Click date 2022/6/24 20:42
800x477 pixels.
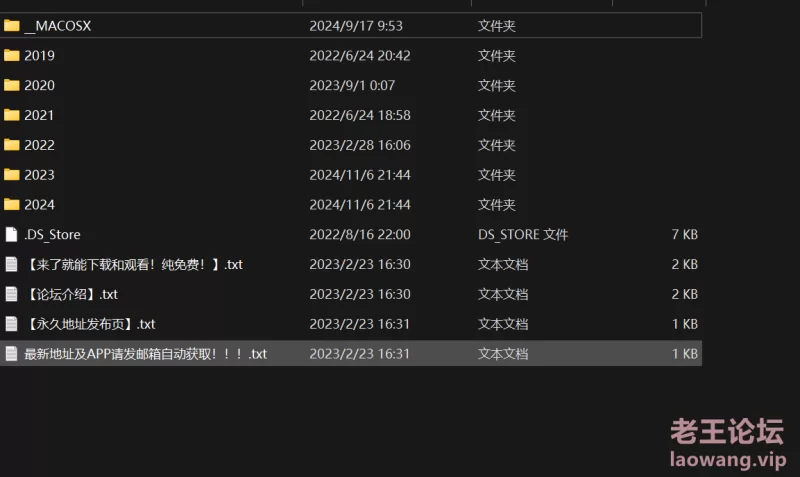coord(360,56)
